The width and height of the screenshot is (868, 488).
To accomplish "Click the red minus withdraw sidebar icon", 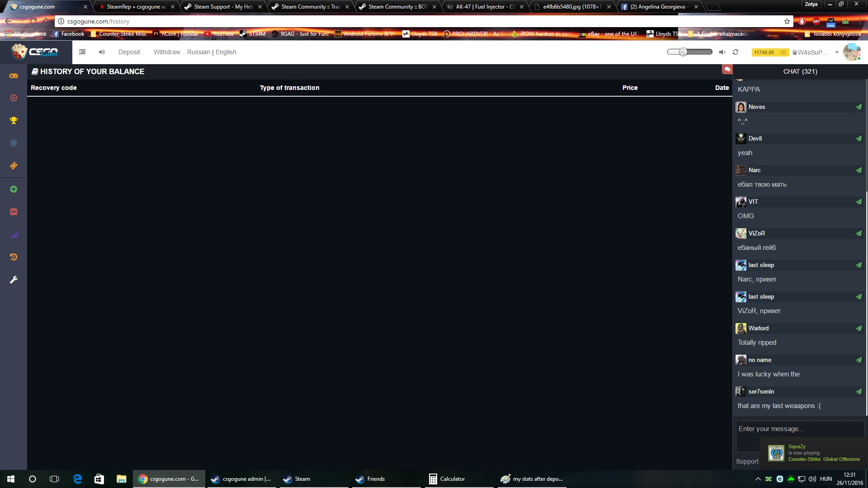I will click(14, 212).
